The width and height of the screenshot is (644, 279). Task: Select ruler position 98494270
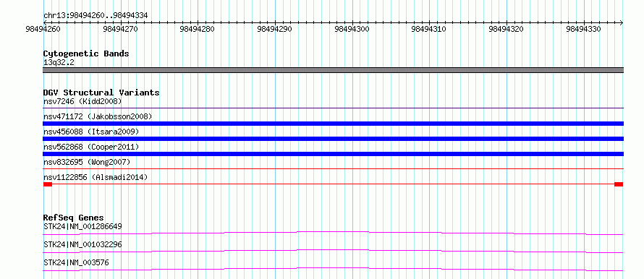tap(120, 29)
